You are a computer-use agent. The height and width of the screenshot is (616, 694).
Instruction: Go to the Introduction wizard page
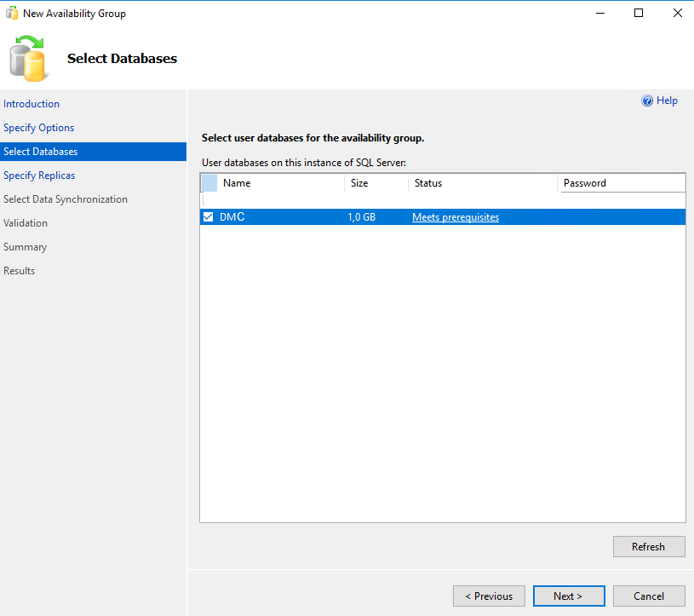pos(32,104)
